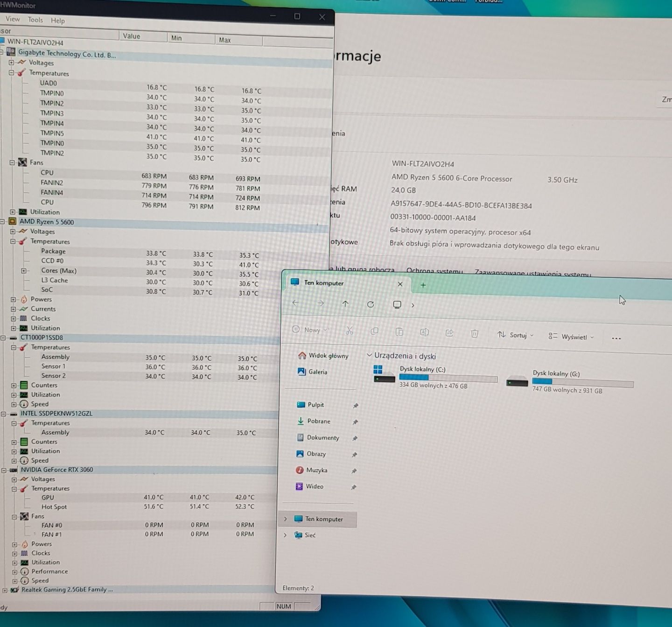
Task: Select the WIN-FLT2AIVO2H4 computer tree item
Action: pyautogui.click(x=35, y=42)
